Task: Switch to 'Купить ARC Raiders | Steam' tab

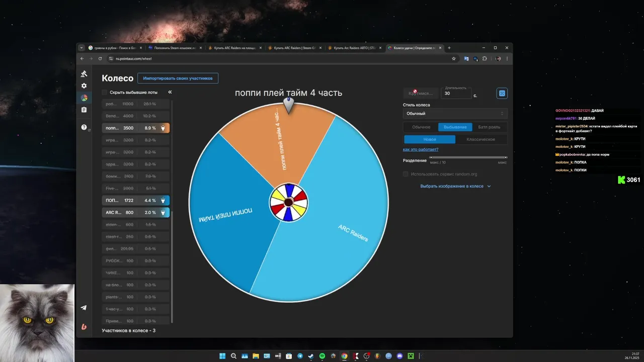Action: 294,48
